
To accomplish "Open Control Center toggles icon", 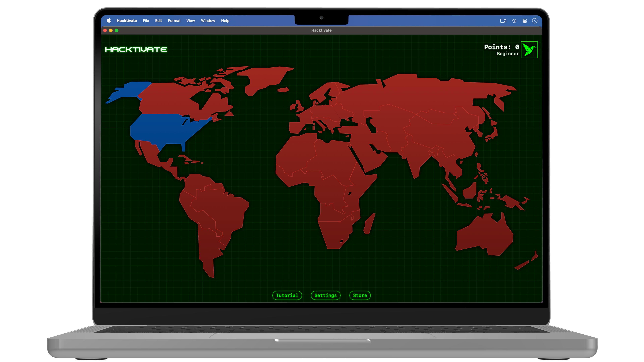I will point(525,21).
